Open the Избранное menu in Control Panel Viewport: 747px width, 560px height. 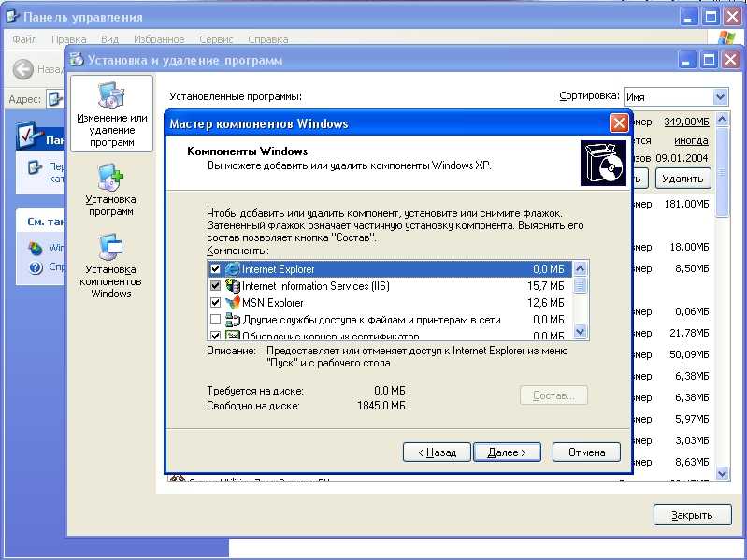159,39
